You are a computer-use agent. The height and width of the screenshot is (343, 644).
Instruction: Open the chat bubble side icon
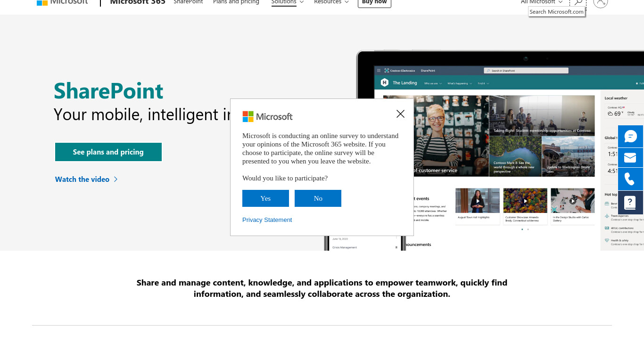(630, 136)
